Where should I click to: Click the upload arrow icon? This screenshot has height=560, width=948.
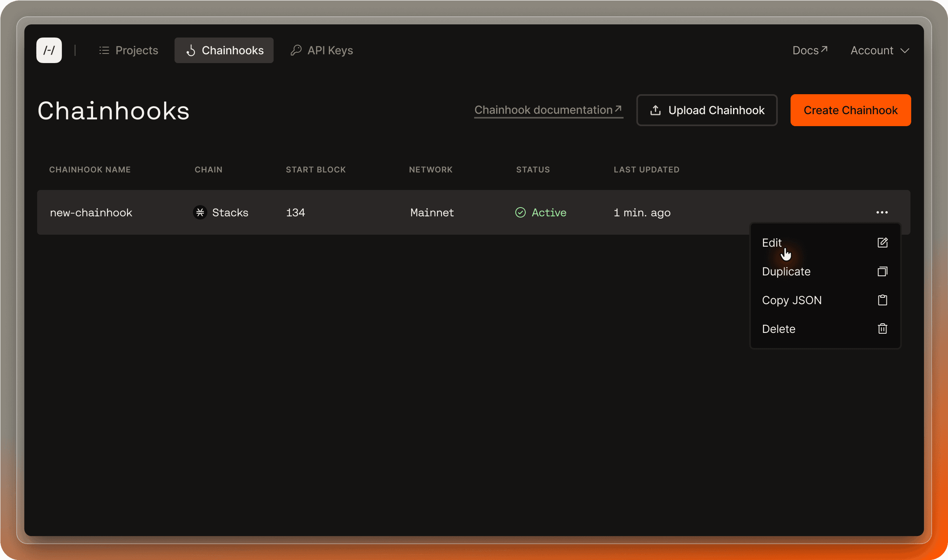click(x=655, y=110)
